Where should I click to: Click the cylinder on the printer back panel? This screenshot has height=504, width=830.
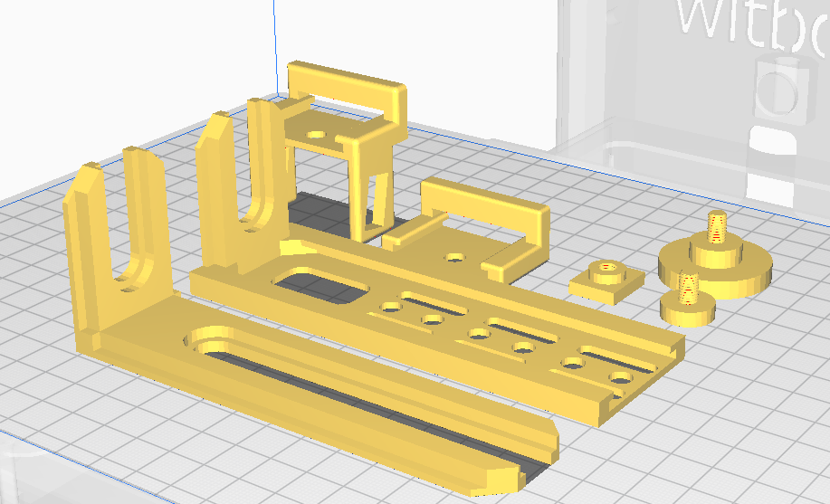click(780, 86)
